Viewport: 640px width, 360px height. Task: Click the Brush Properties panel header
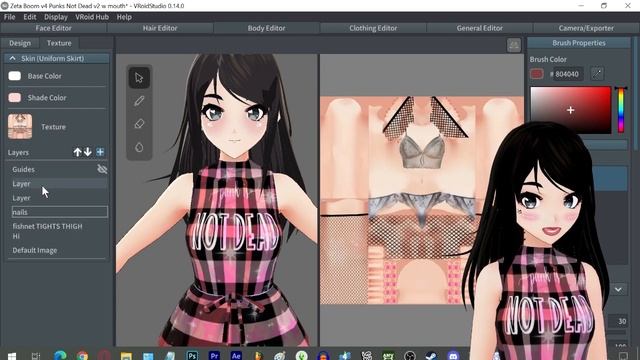pyautogui.click(x=579, y=43)
